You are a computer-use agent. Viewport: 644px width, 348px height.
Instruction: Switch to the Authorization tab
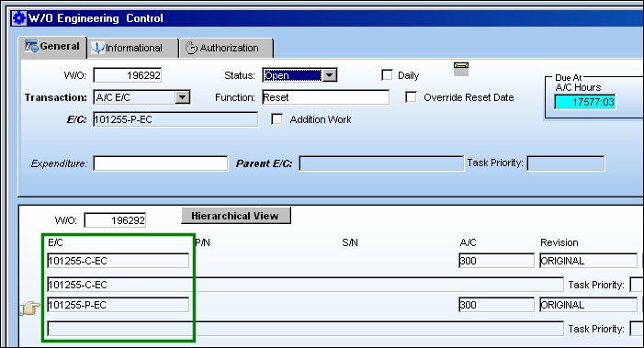pos(227,48)
